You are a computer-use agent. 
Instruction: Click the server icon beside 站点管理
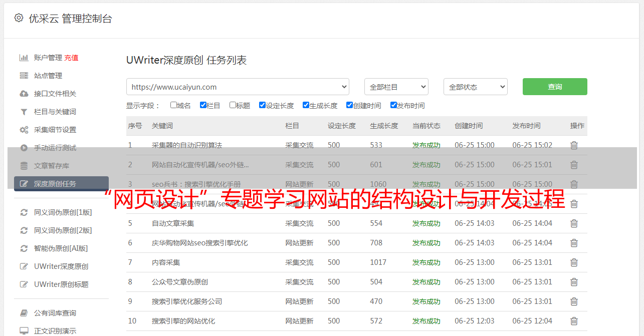coord(24,76)
